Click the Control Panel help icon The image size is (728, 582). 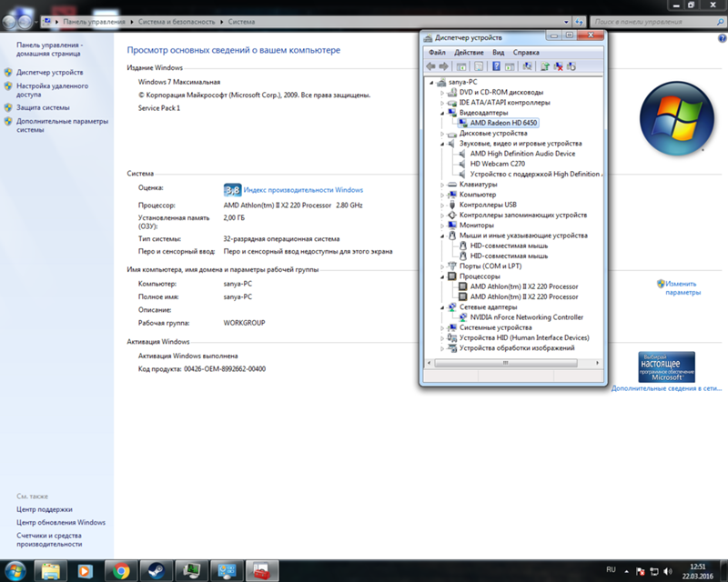click(723, 39)
